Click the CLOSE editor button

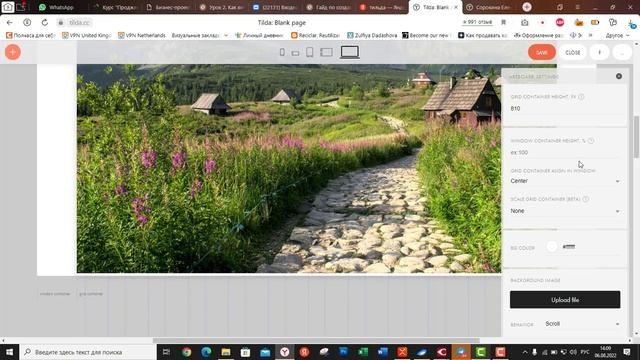coord(573,52)
